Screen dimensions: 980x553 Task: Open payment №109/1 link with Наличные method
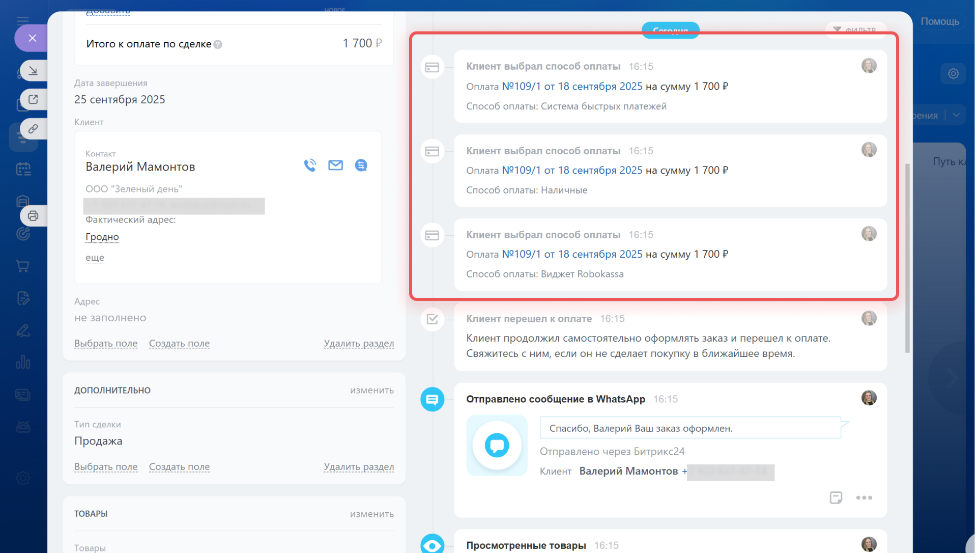(x=572, y=171)
